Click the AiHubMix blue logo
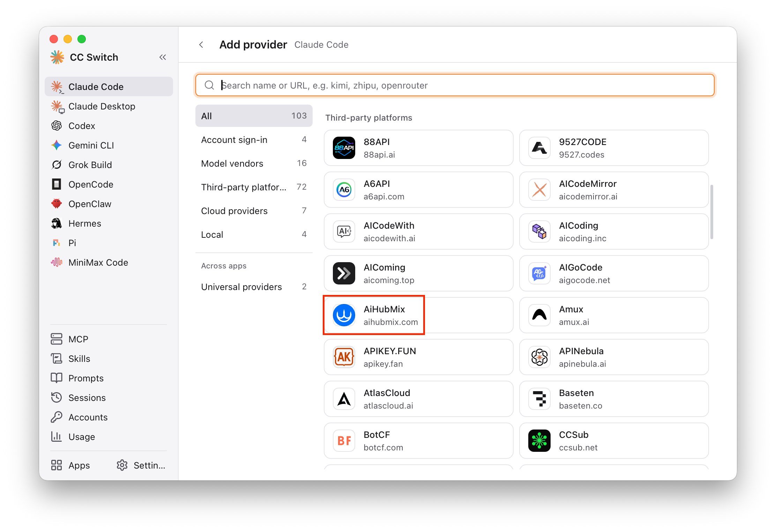The width and height of the screenshot is (776, 532). (344, 315)
